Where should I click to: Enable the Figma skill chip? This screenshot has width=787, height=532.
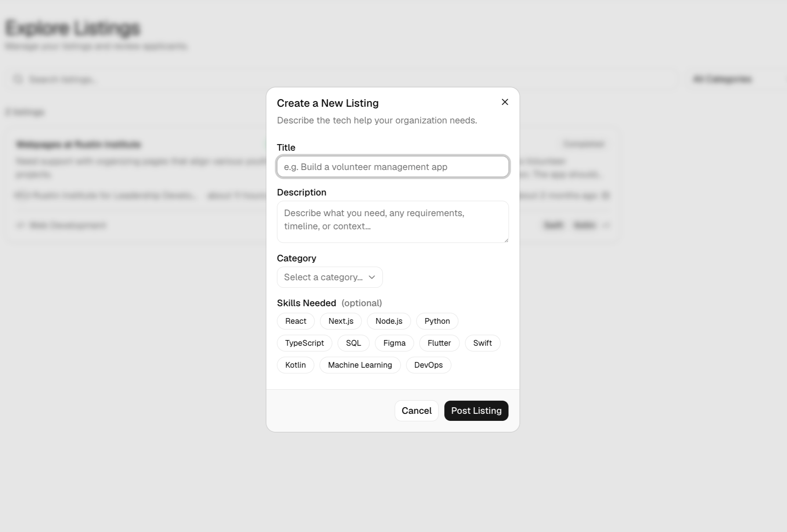(x=395, y=343)
